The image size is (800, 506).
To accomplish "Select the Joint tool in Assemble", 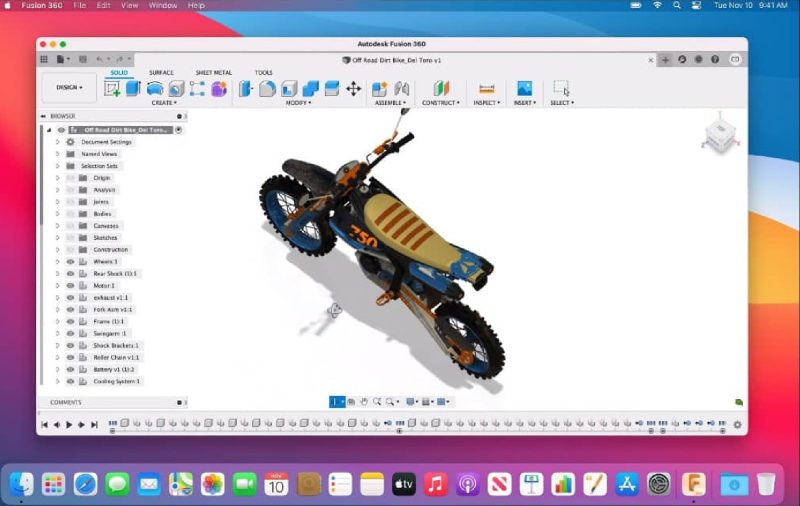I will [x=402, y=89].
